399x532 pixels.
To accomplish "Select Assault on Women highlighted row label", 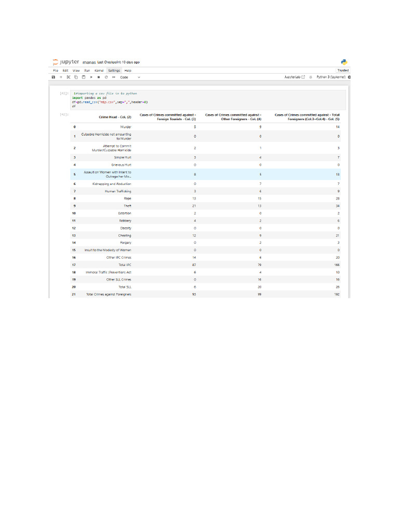I will click(108, 175).
